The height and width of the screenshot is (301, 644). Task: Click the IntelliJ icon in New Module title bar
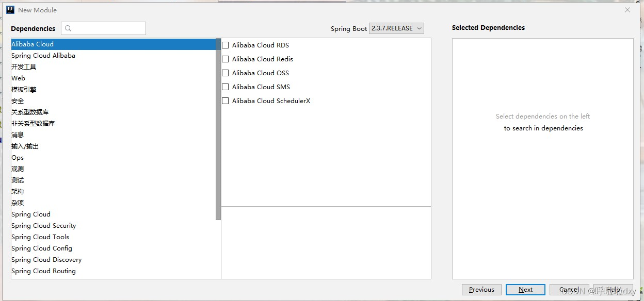click(10, 10)
